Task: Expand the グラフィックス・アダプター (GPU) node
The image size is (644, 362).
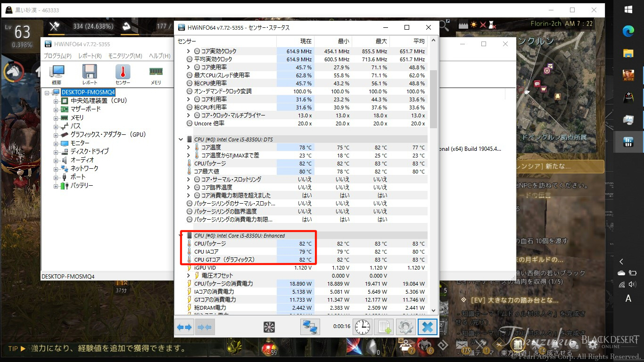Action: [x=56, y=135]
